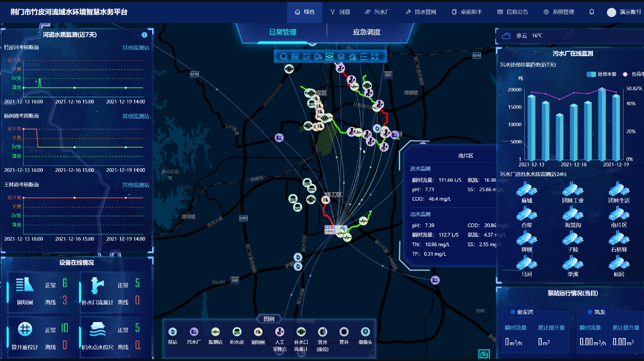
Task: Click the fullscreen expand map icon
Action: click(375, 57)
